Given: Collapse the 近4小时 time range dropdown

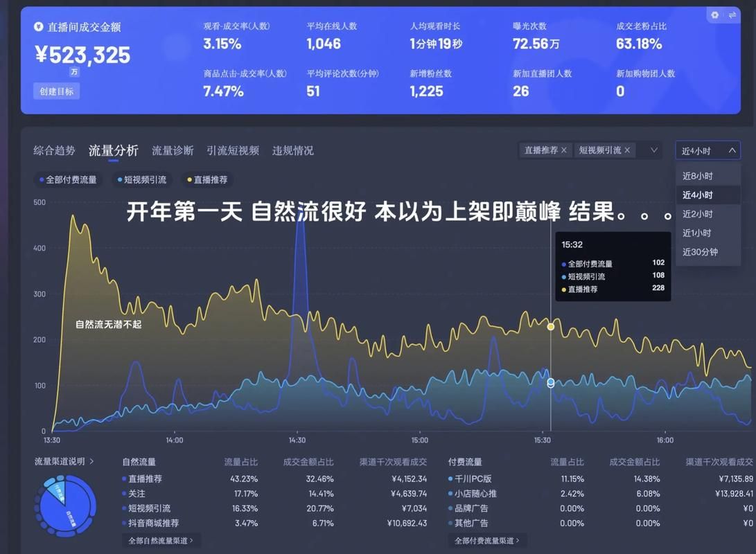Looking at the screenshot, I should [x=732, y=150].
